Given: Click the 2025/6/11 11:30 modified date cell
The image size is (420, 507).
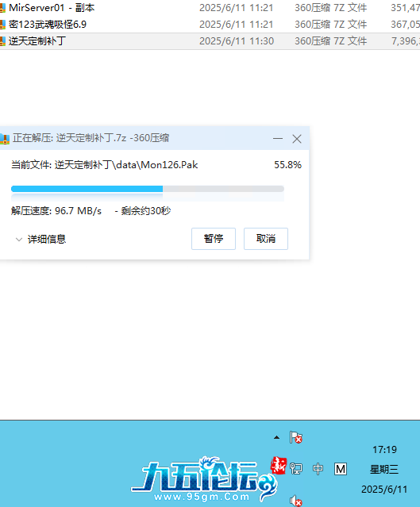Looking at the screenshot, I should point(237,41).
